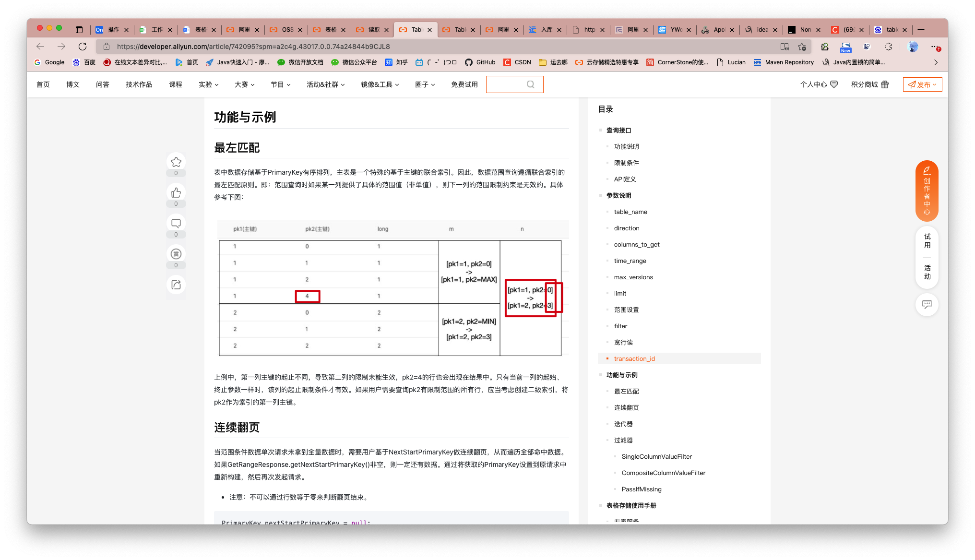Viewport: 975px width, 560px height.
Task: Click the thumbs-up like icon
Action: pyautogui.click(x=176, y=193)
